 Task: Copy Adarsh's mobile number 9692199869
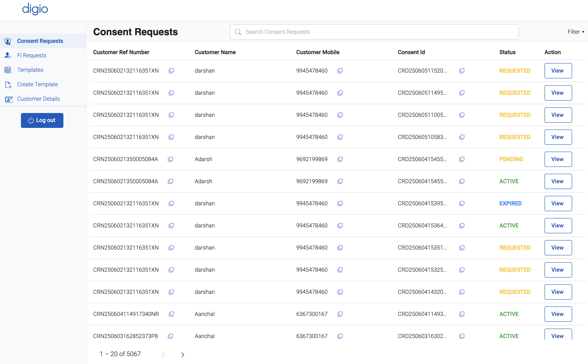pos(340,159)
